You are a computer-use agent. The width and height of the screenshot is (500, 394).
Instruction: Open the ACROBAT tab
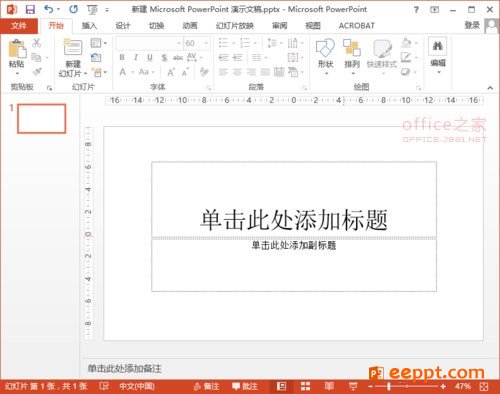click(x=357, y=25)
